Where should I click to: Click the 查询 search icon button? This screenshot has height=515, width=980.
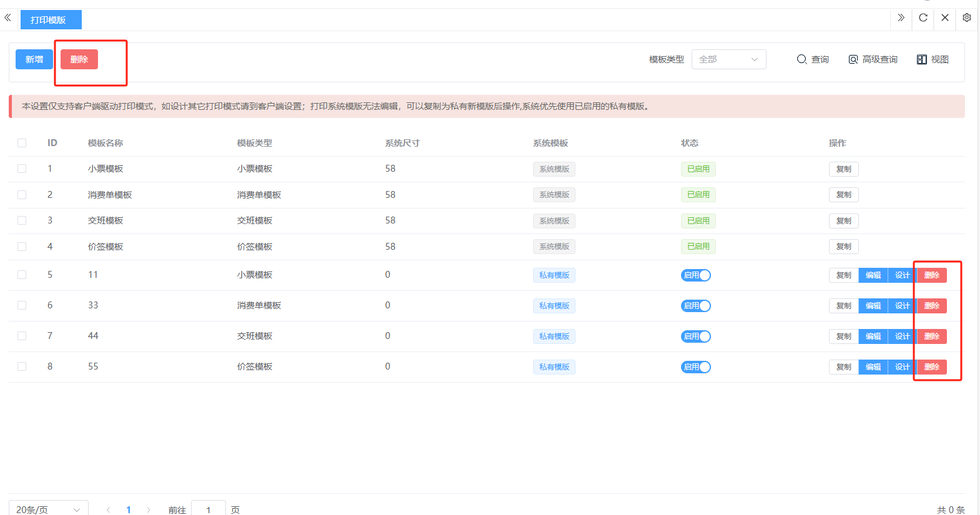click(x=813, y=59)
